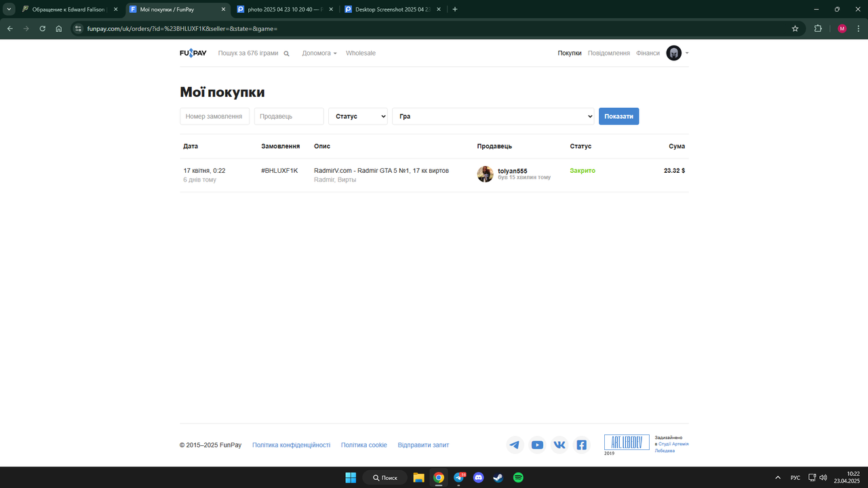Viewport: 868px width, 488px height.
Task: Bookmark this page with star icon
Action: 795,28
